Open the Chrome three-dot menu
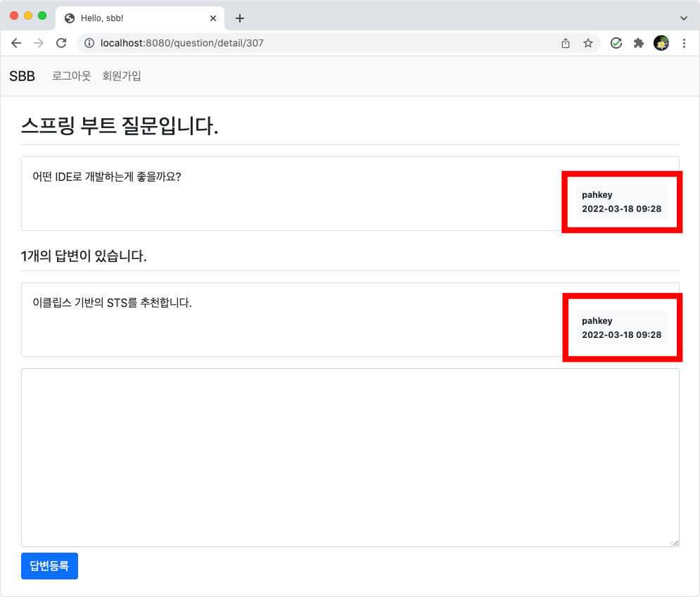Screen dimensions: 700x597 (684, 43)
